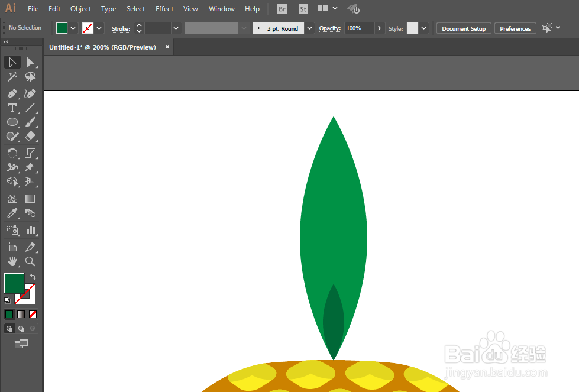Image resolution: width=579 pixels, height=392 pixels.
Task: Expand the 3 pt. Round brush dropdown
Action: click(309, 28)
